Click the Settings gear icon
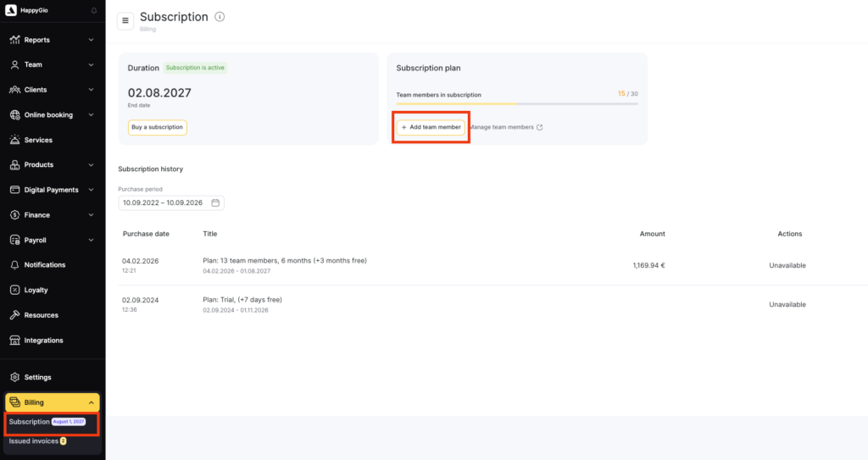The height and width of the screenshot is (460, 868). (x=15, y=377)
